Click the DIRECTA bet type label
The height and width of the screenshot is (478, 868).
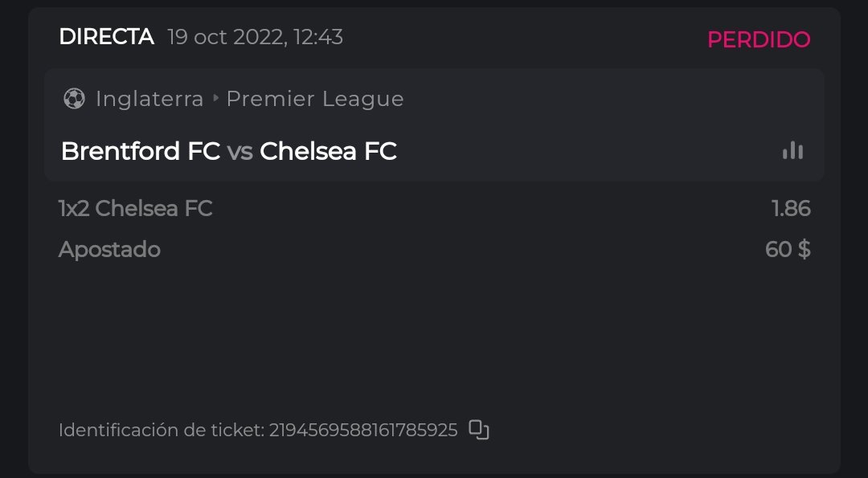coord(106,36)
